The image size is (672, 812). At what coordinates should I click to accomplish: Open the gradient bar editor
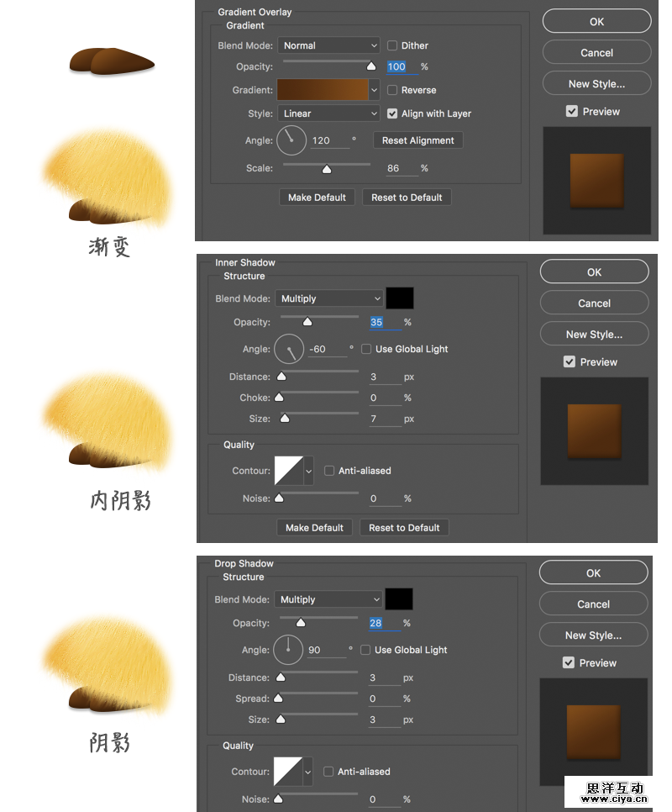pos(323,90)
